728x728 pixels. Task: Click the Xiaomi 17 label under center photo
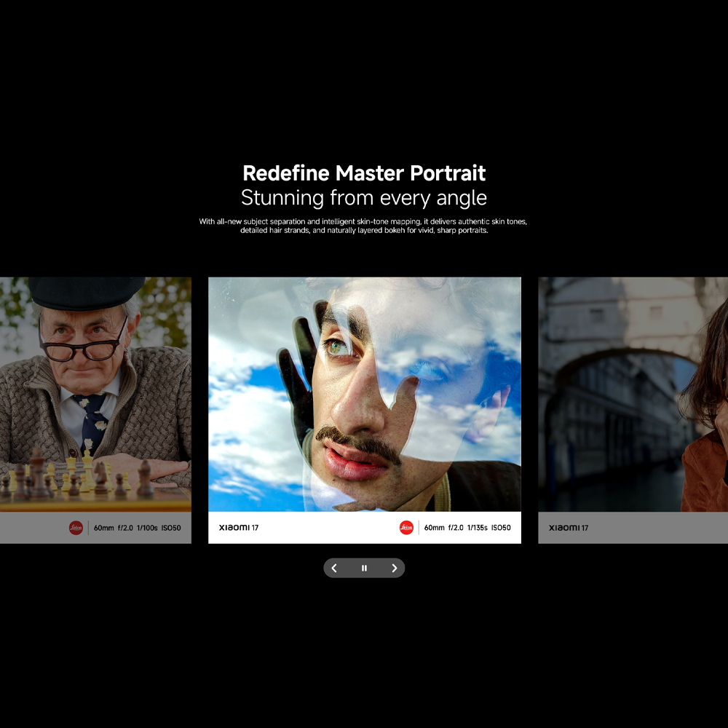click(x=239, y=528)
